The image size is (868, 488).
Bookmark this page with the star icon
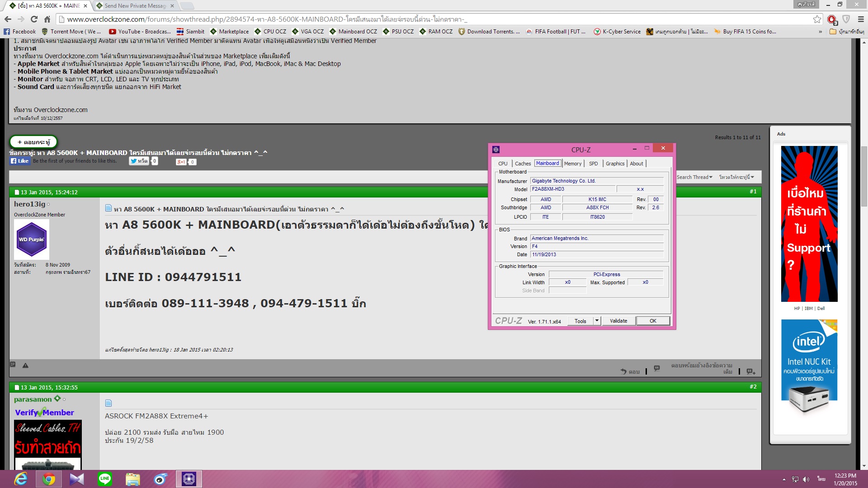tap(817, 19)
